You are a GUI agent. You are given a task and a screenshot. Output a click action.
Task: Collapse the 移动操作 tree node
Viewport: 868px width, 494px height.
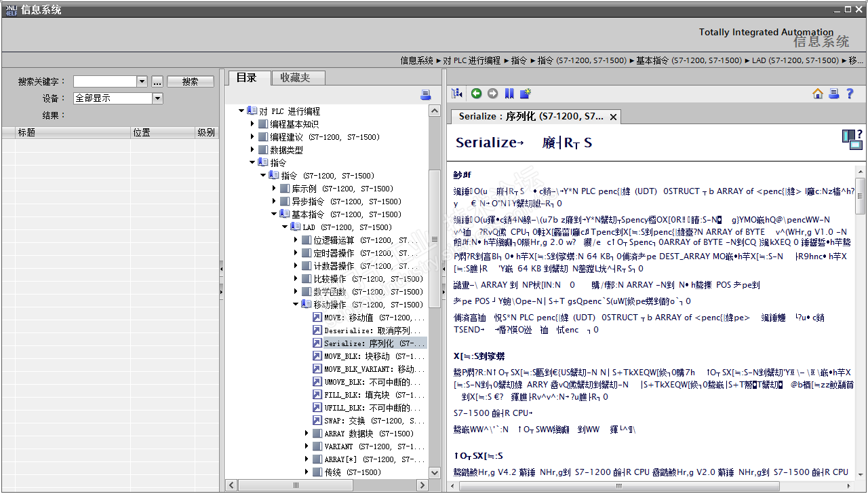coord(296,305)
